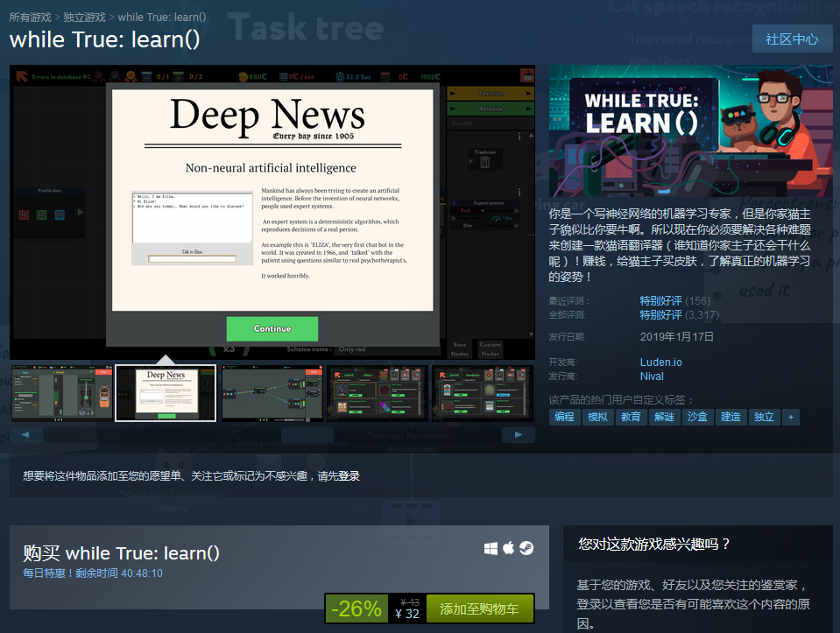This screenshot has height=633, width=840.
Task: Select the 模拟 tag
Action: [598, 417]
